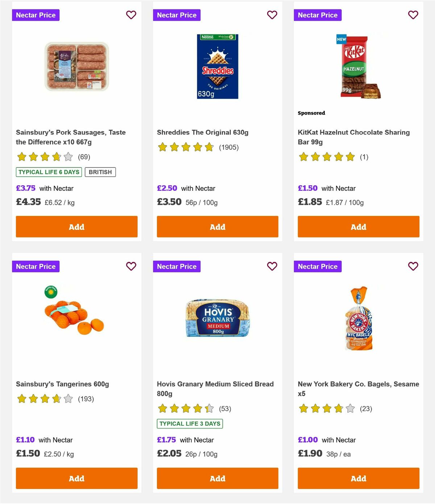Click the KitKat star rating
Screen dimensions: 435x504
(x=326, y=157)
